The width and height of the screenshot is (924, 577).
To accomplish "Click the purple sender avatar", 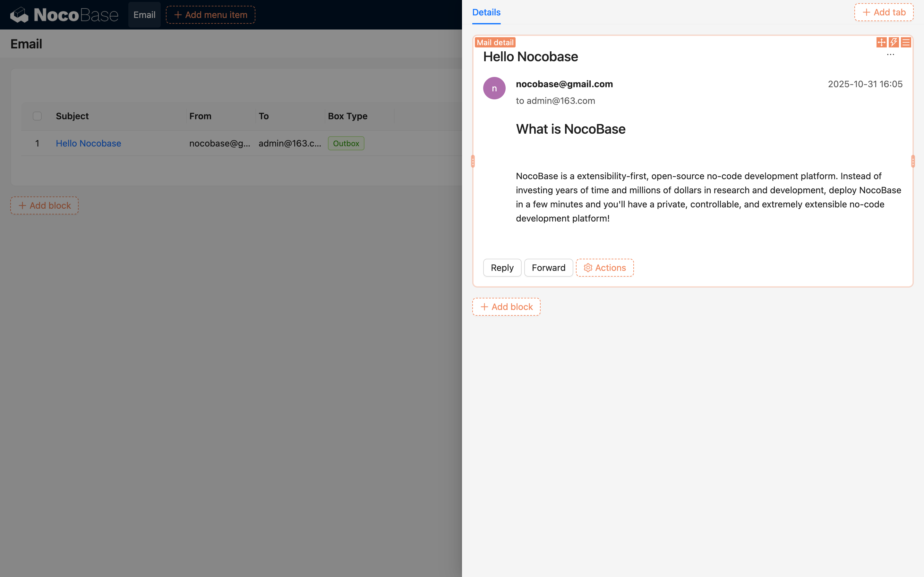I will [x=494, y=88].
